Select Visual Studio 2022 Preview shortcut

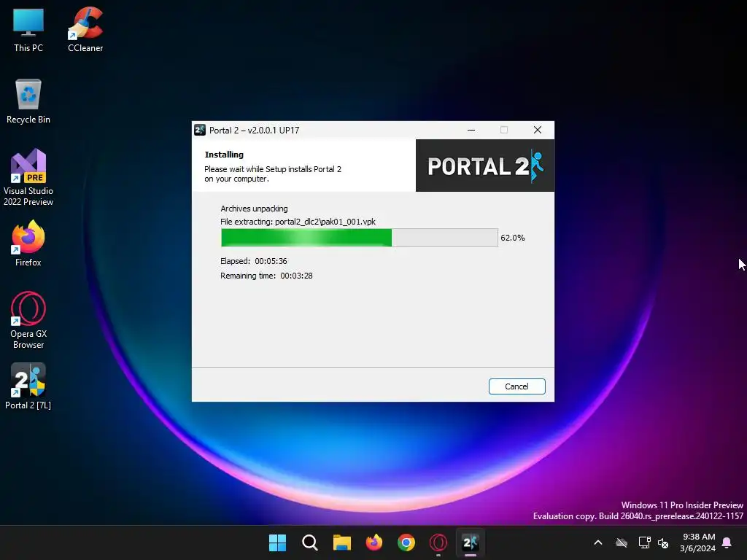coord(28,178)
